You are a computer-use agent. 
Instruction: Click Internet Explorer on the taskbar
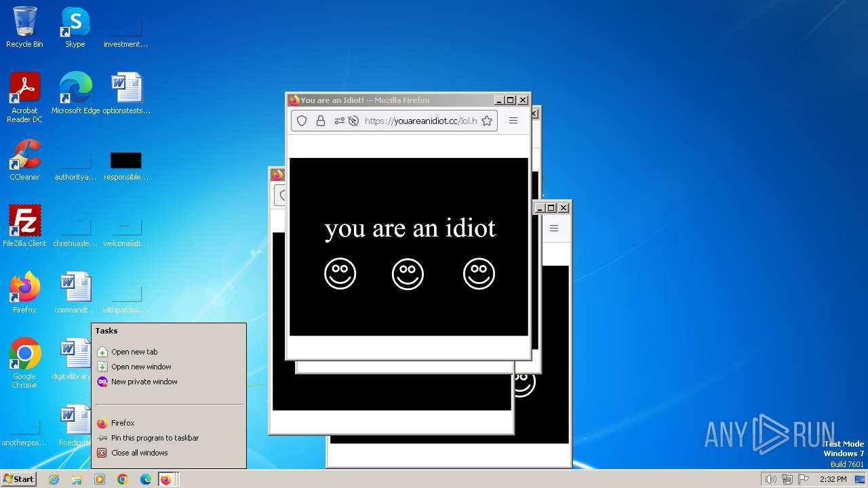(x=54, y=479)
